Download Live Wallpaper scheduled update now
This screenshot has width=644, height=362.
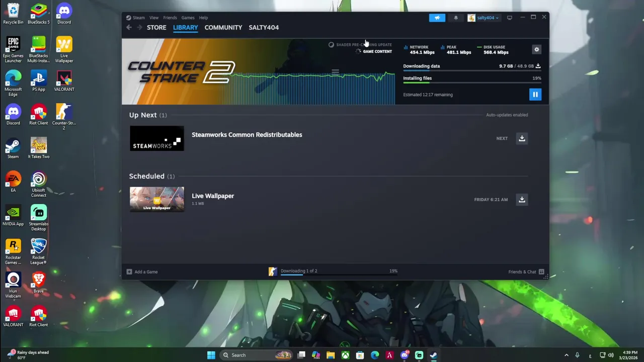pyautogui.click(x=522, y=200)
